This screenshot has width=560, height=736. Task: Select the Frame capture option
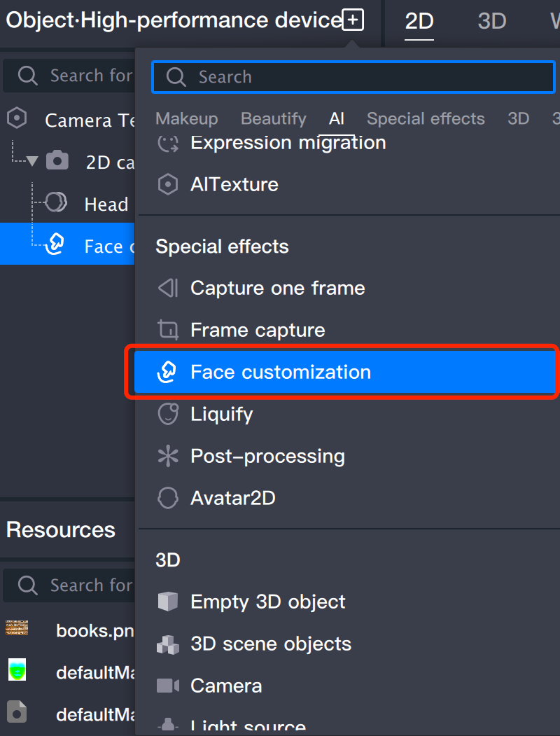258,330
